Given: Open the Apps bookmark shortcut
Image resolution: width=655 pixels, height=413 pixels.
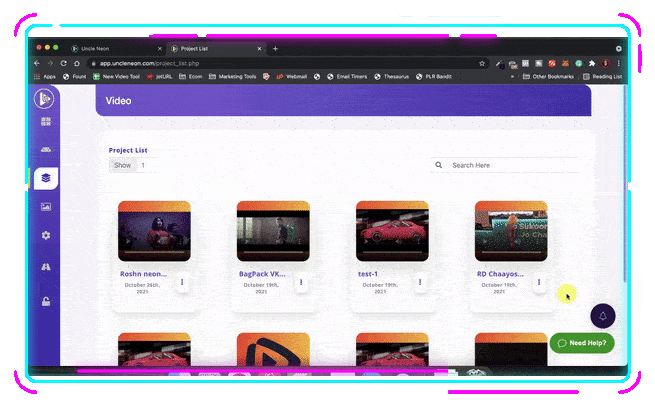Looking at the screenshot, I should (45, 76).
